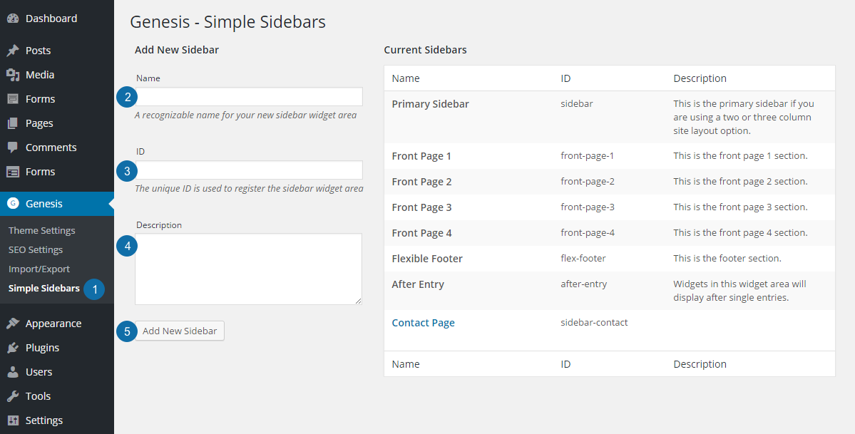Click the Pages icon in sidebar

13,123
